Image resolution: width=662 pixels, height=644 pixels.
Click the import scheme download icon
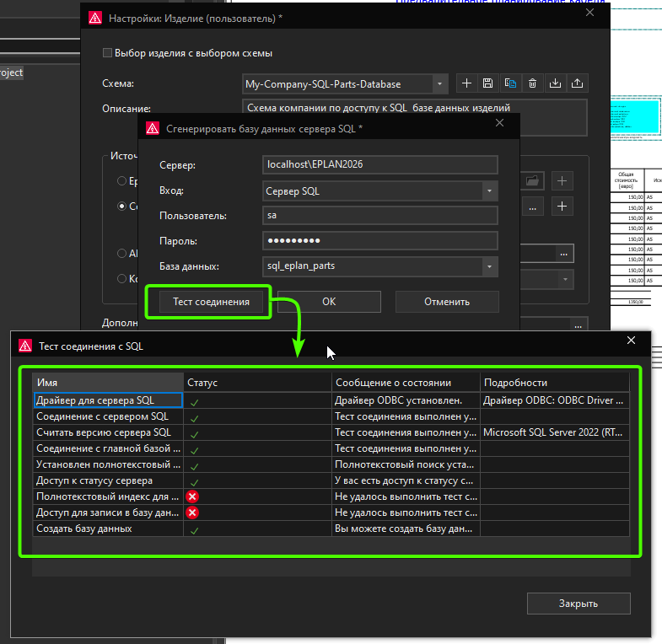pyautogui.click(x=555, y=83)
